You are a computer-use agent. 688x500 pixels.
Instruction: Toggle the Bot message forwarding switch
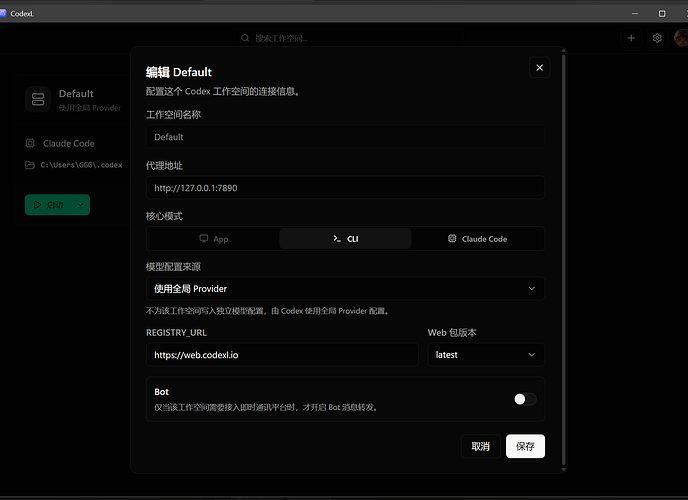(525, 399)
